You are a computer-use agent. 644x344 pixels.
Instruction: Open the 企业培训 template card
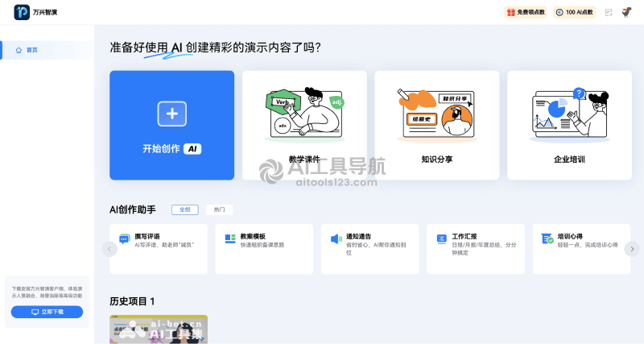click(570, 126)
